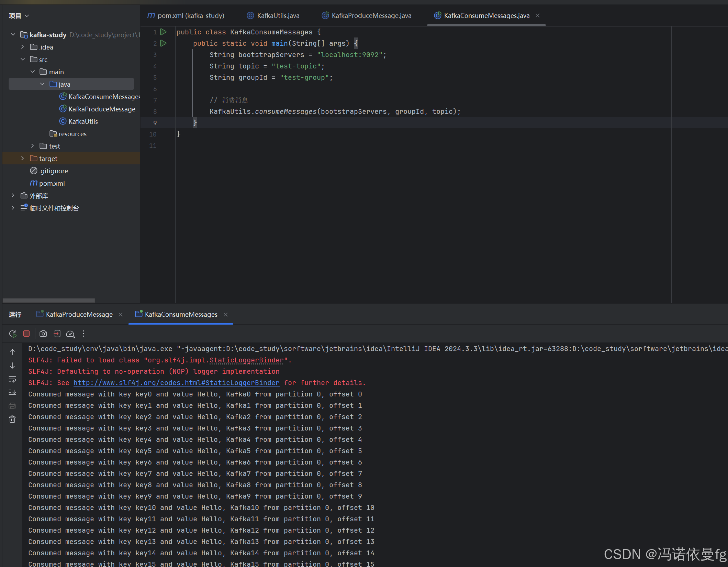This screenshot has height=567, width=728.
Task: Switch to the KafkaProduceMessage run tab
Action: coord(79,314)
